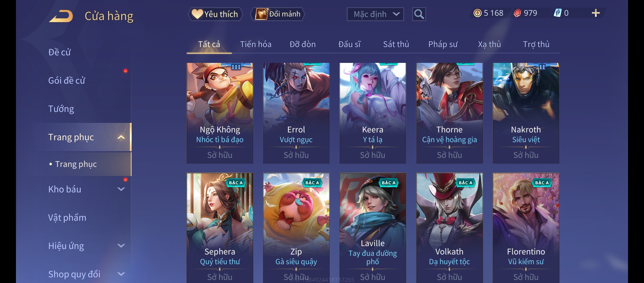Tap the red ruby currency icon
This screenshot has height=283, width=644.
[x=517, y=13]
